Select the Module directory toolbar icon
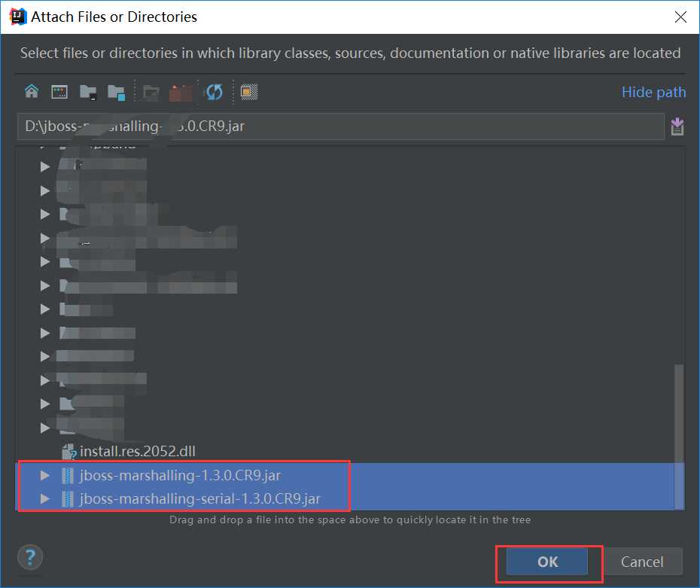Image resolution: width=700 pixels, height=588 pixels. tap(117, 93)
